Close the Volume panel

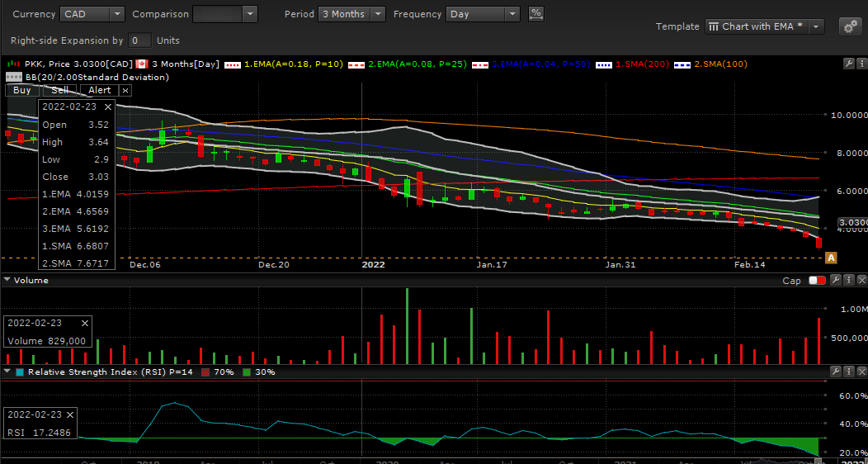[861, 280]
